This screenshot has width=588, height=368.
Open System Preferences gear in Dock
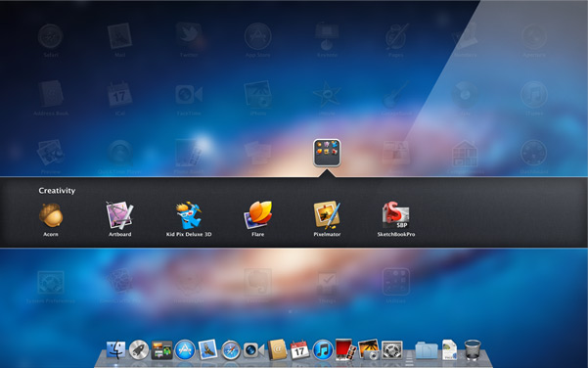(392, 350)
